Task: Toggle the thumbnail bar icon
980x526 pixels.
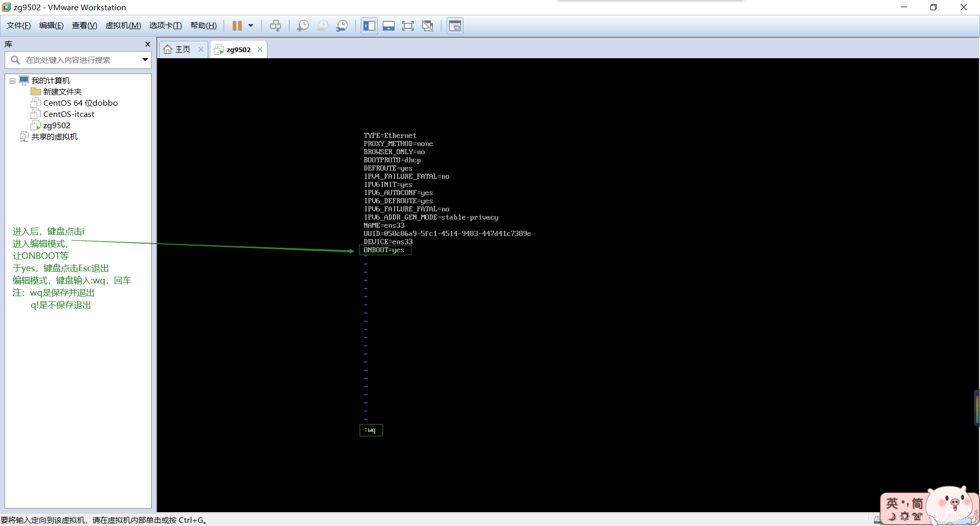Action: click(389, 26)
